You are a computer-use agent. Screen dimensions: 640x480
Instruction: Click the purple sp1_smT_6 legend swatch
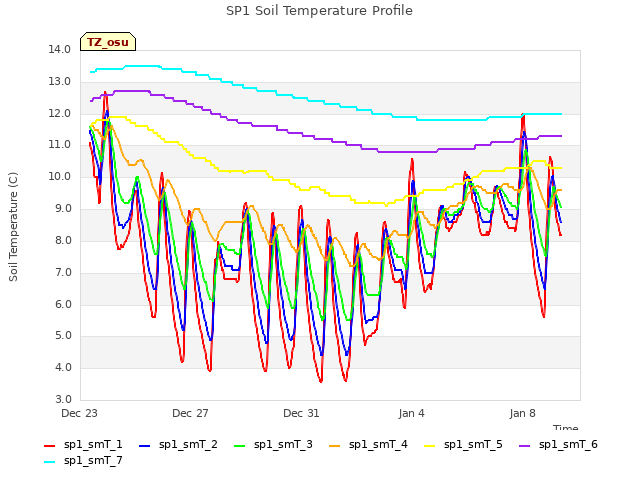point(524,446)
